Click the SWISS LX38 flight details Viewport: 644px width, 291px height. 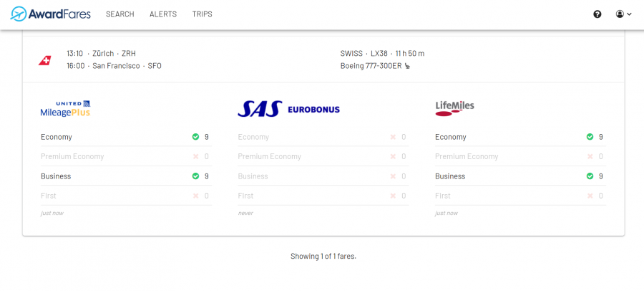click(x=382, y=54)
